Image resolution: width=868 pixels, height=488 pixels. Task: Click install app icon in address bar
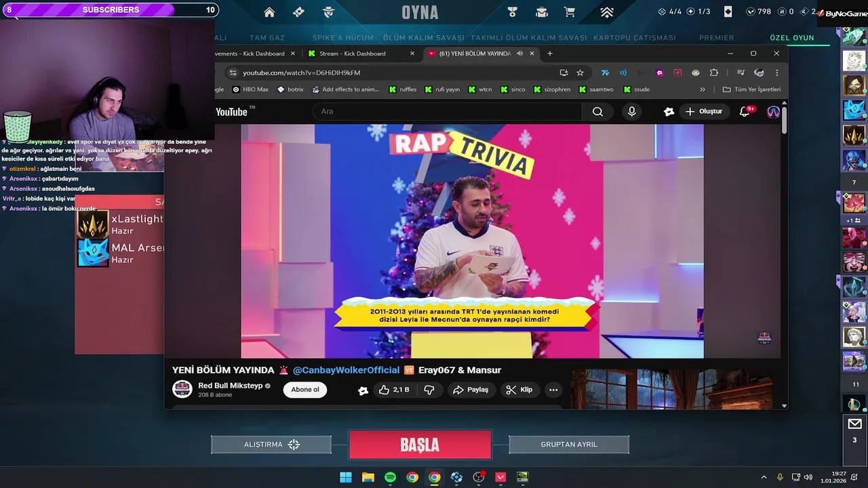coord(564,73)
